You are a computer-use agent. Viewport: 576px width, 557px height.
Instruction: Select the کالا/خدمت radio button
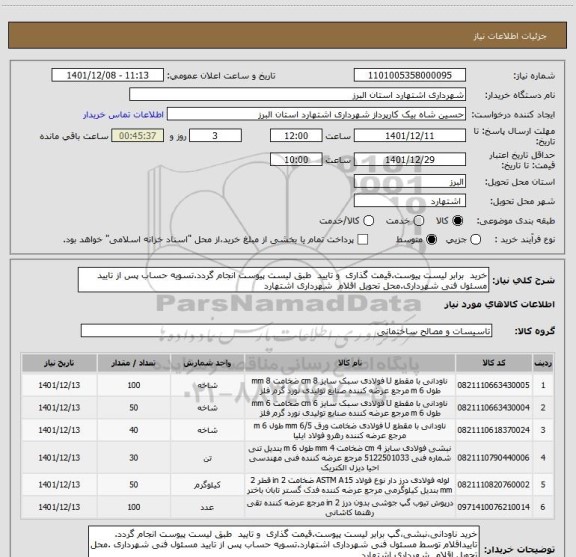click(368, 220)
